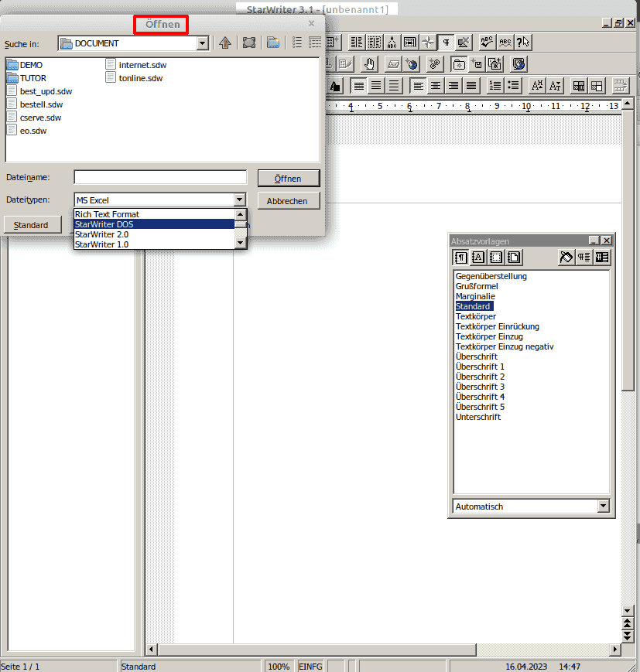
Task: Click the desktop shortcut icon in the Öffnen dialog toolbar
Action: point(249,43)
